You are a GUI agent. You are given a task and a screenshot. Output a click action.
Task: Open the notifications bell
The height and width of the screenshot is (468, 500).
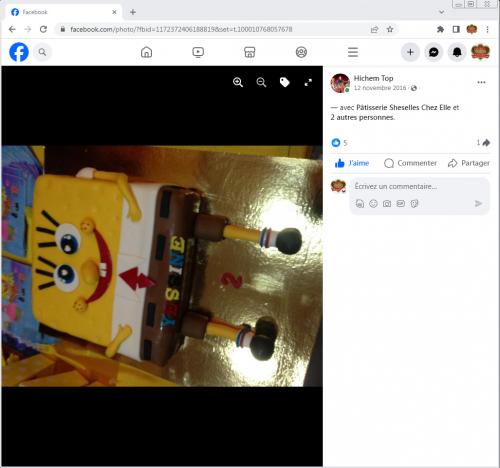457,52
